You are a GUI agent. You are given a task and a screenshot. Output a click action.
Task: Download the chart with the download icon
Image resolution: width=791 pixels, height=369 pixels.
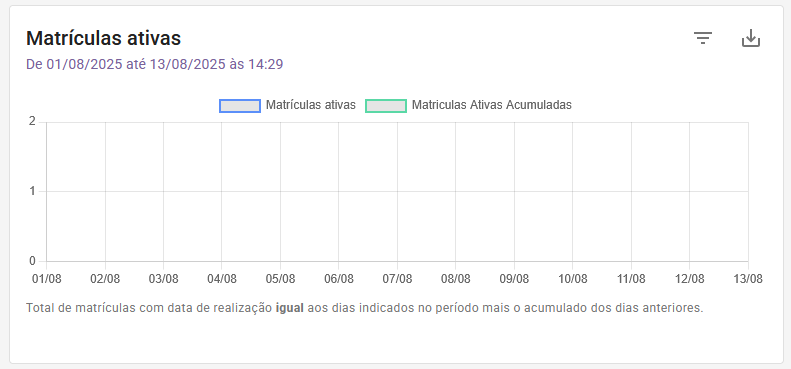click(751, 38)
